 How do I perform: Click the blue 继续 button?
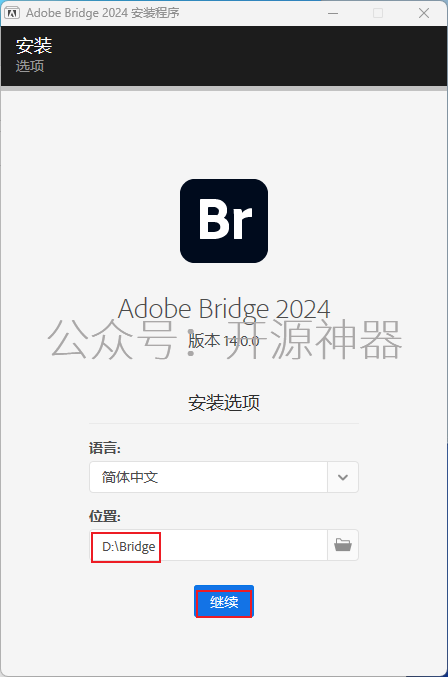[x=224, y=601]
